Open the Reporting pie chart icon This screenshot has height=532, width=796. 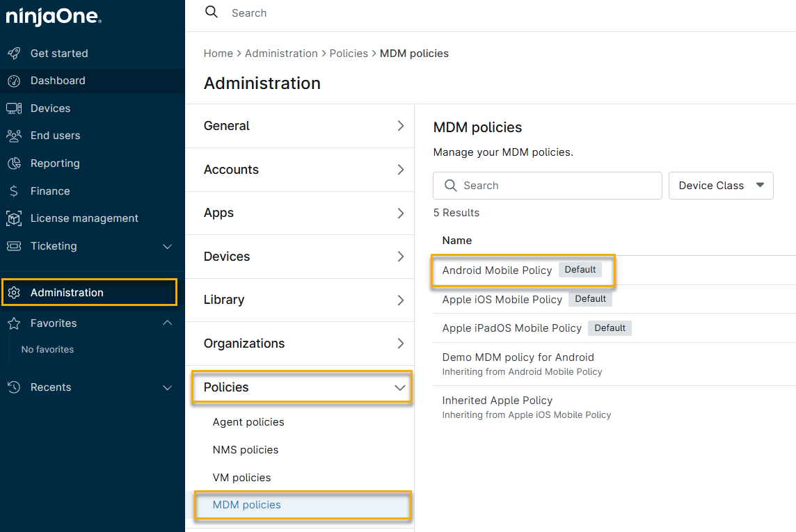coord(14,163)
